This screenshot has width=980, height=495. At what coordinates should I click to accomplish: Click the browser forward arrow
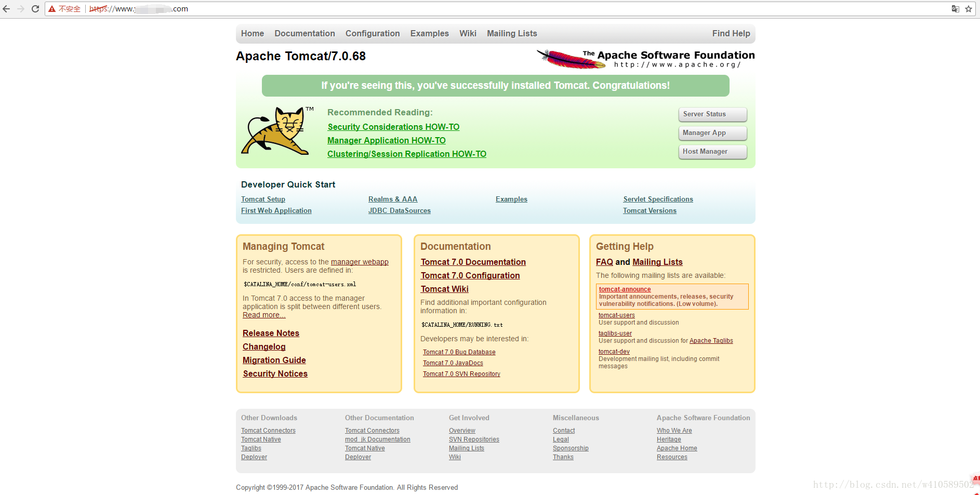tap(21, 9)
